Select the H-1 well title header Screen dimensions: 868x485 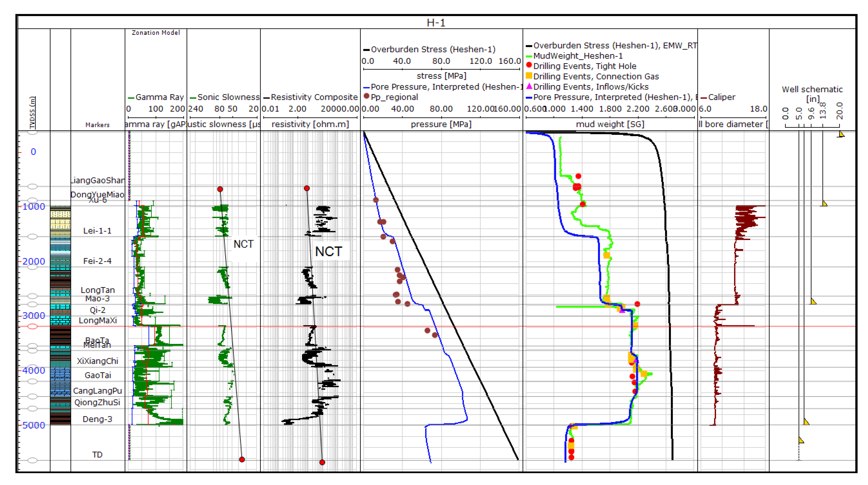[x=436, y=23]
